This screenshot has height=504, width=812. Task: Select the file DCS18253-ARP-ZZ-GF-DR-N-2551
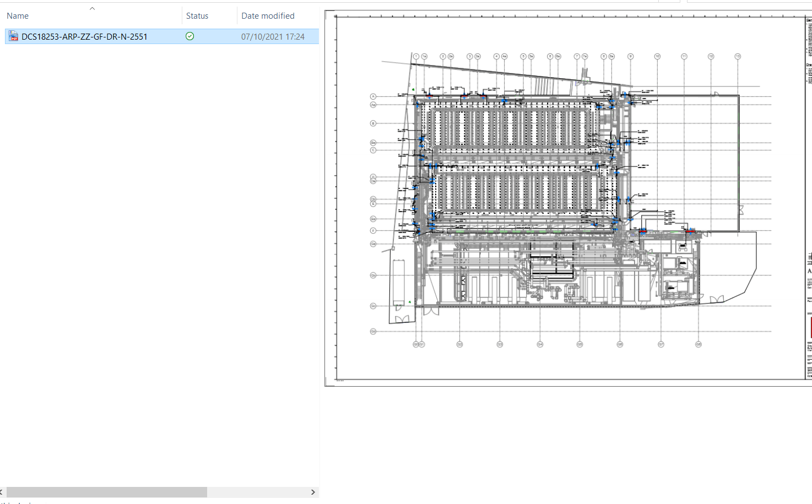(84, 37)
